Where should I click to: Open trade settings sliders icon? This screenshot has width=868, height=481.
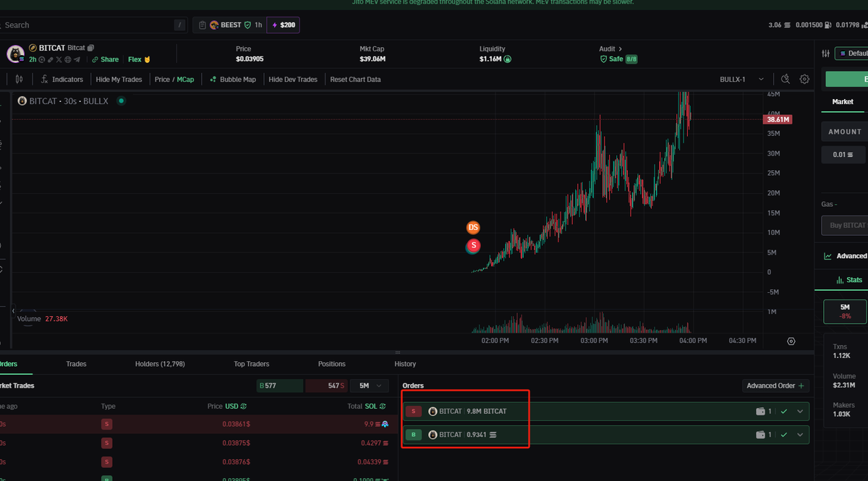[826, 54]
